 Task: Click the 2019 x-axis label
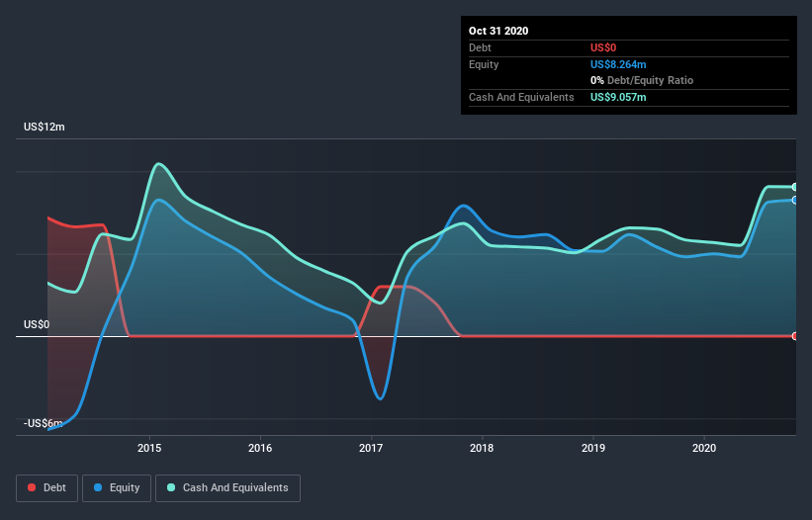[x=593, y=448]
